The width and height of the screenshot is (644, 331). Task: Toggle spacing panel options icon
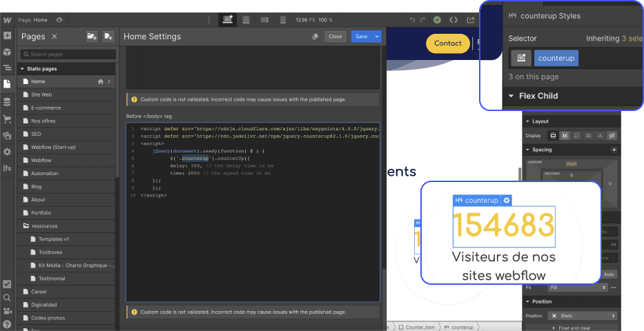(x=614, y=150)
